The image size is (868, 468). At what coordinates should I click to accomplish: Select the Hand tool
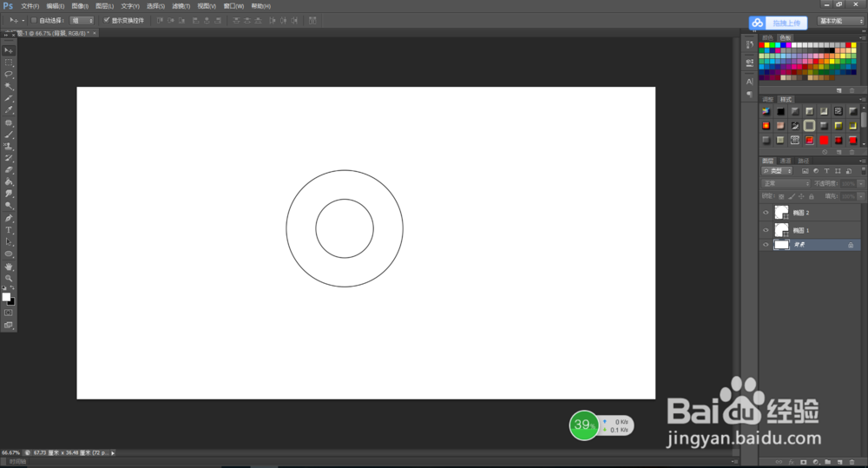click(x=9, y=267)
